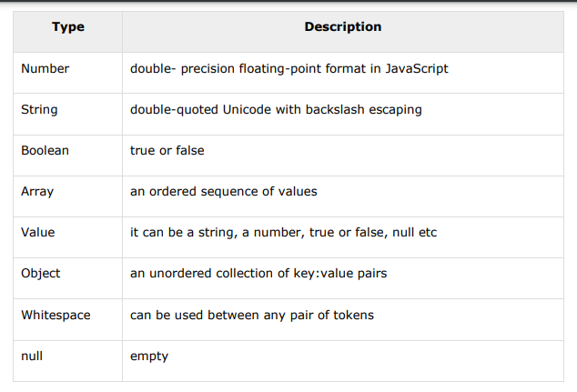Viewport: 577px width, 392px height.
Task: Click the Value row description text
Action: coord(283,232)
